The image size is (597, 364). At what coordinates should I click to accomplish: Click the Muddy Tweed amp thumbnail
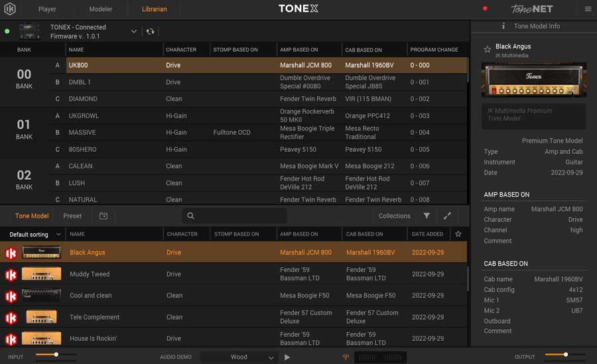click(42, 274)
